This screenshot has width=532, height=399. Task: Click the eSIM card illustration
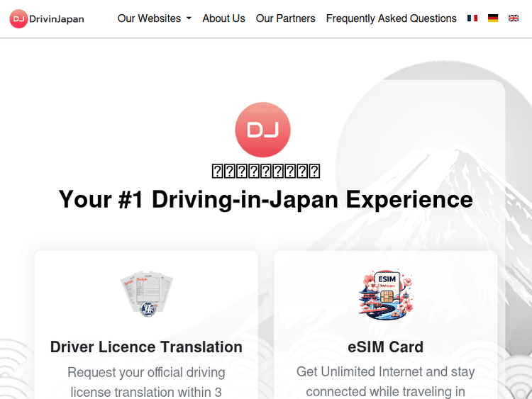click(386, 294)
